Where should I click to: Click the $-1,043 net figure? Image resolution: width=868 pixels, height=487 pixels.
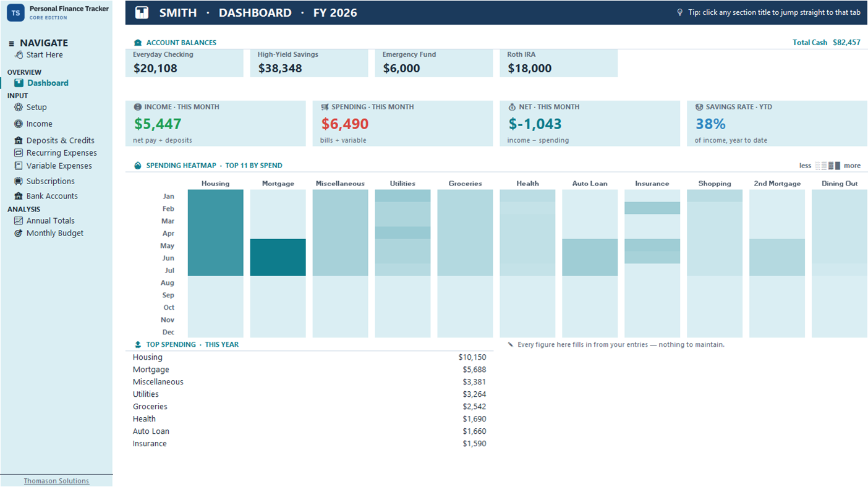tap(535, 124)
